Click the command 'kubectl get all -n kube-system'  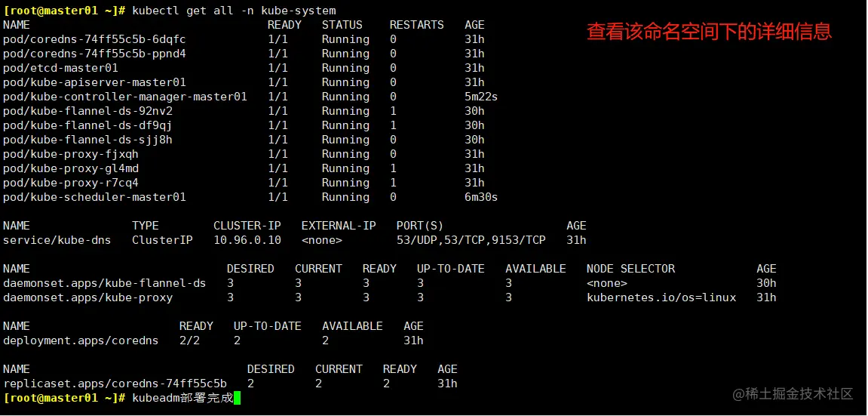(x=234, y=11)
